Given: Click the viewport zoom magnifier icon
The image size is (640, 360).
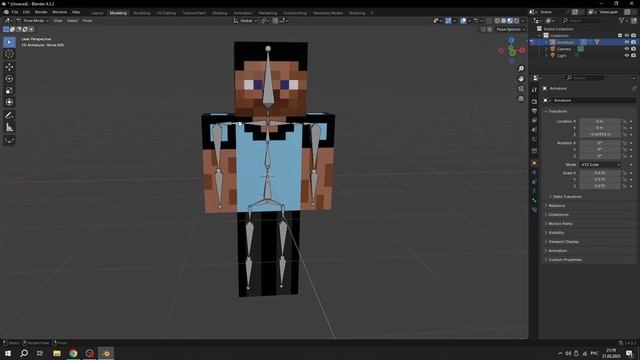Looking at the screenshot, I should (x=521, y=69).
